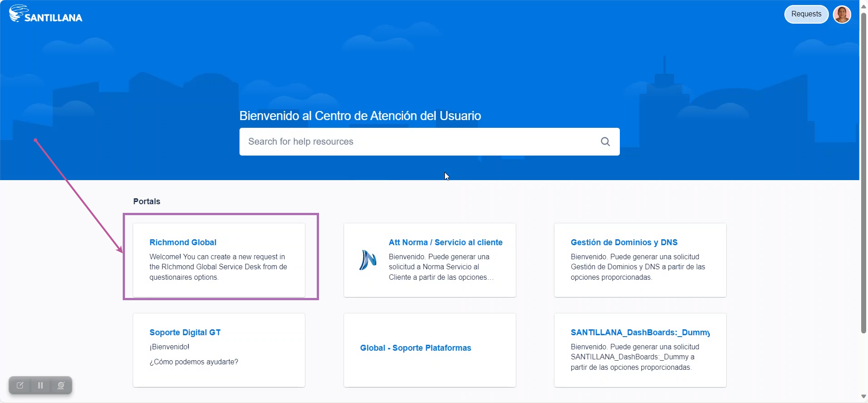Open the Richmond Global portal link

coord(183,242)
